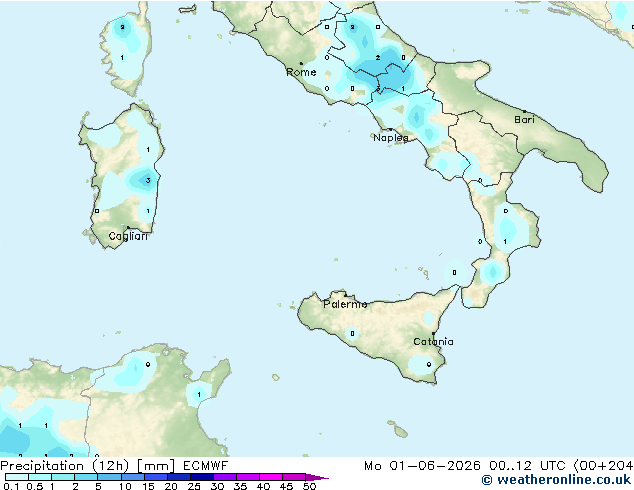Viewport: 634px width, 490px height.
Task: Click the legend value 15
Action: [148, 486]
